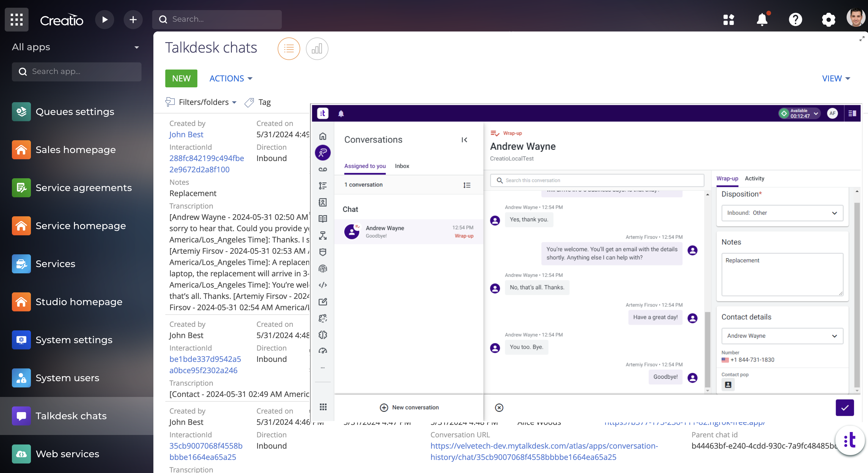Select the Inbox tab
Screen dimensions: 868x473
[x=402, y=166]
